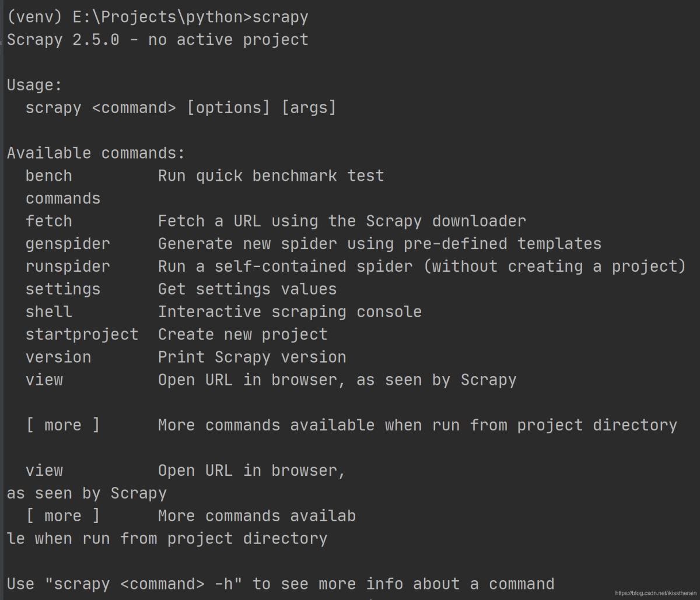Click the "settings" command name

(x=63, y=289)
